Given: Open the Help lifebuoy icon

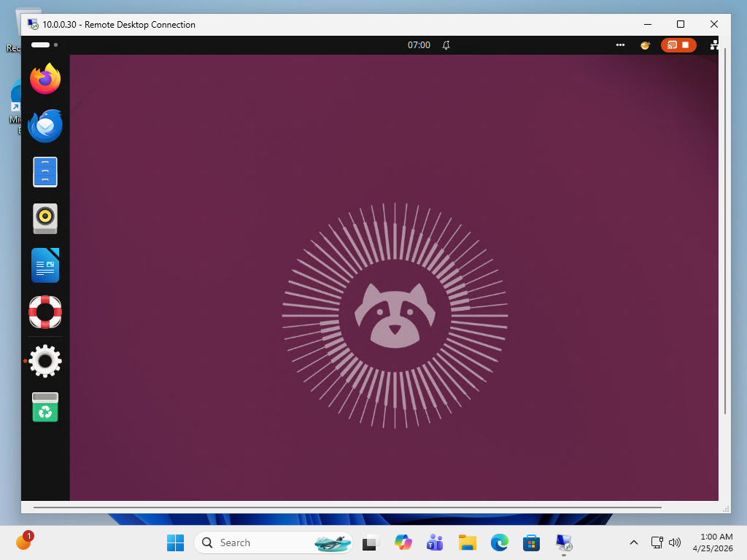Looking at the screenshot, I should pos(45,312).
